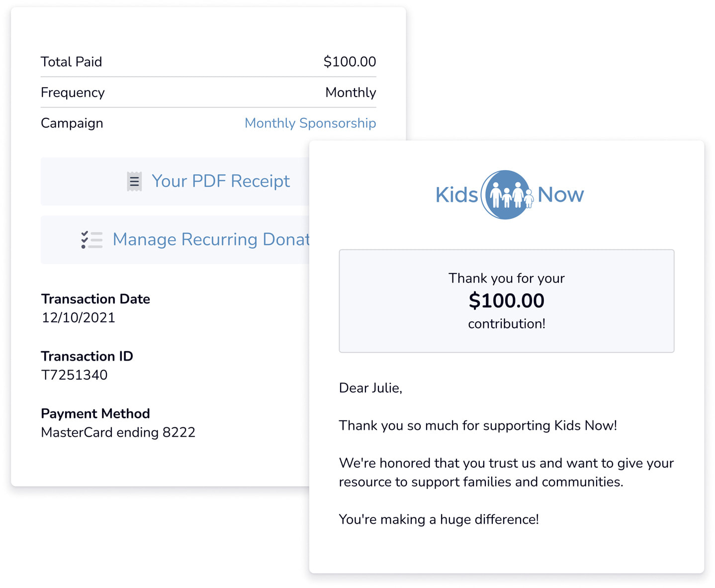This screenshot has height=588, width=715.
Task: Follow the Monthly Sponsorship campaign link
Action: [310, 123]
